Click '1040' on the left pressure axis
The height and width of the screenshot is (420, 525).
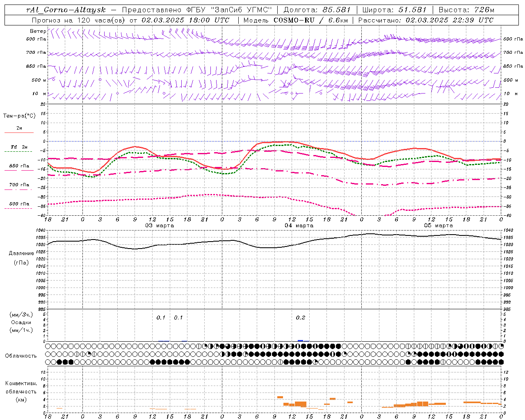coord(41,231)
